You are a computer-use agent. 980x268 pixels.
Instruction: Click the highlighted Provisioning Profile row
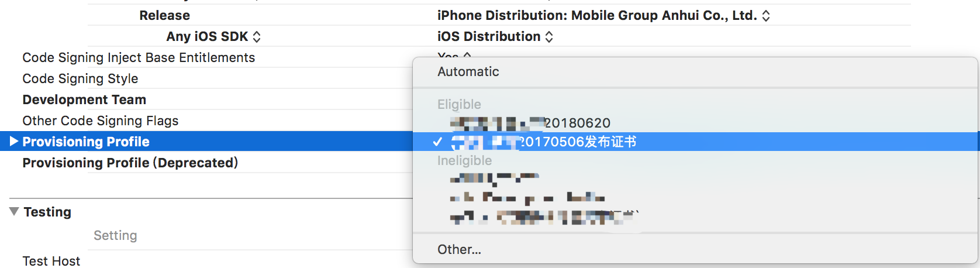(x=86, y=142)
